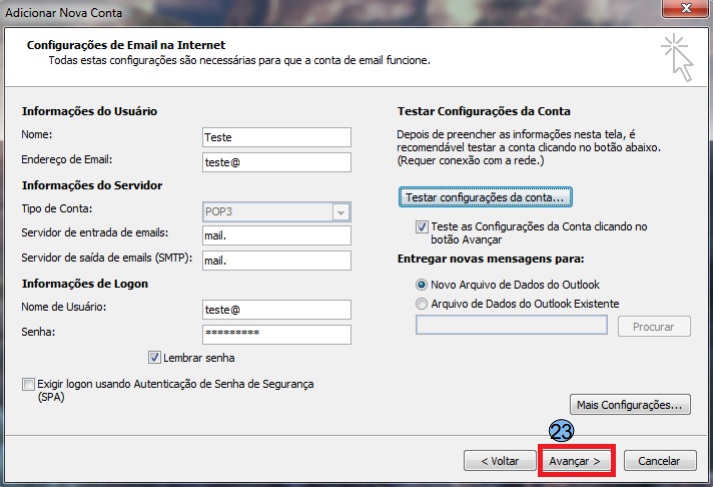Toggle the Lembrar senha checkbox

[x=154, y=357]
